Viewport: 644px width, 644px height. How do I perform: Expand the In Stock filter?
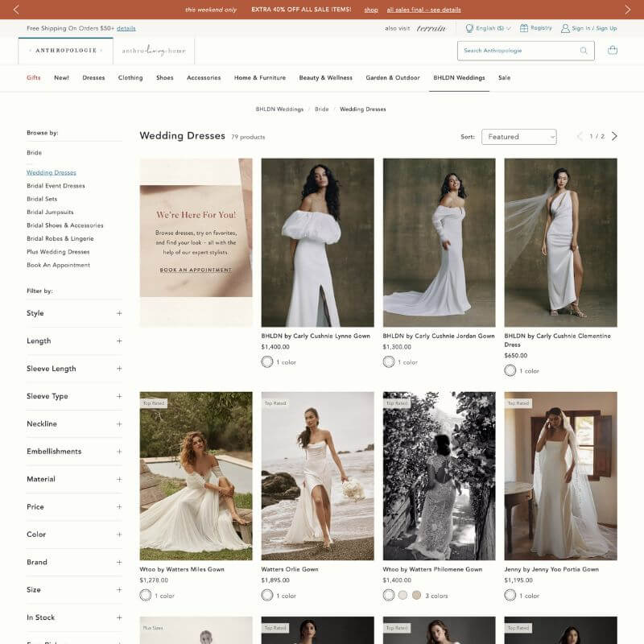74,617
